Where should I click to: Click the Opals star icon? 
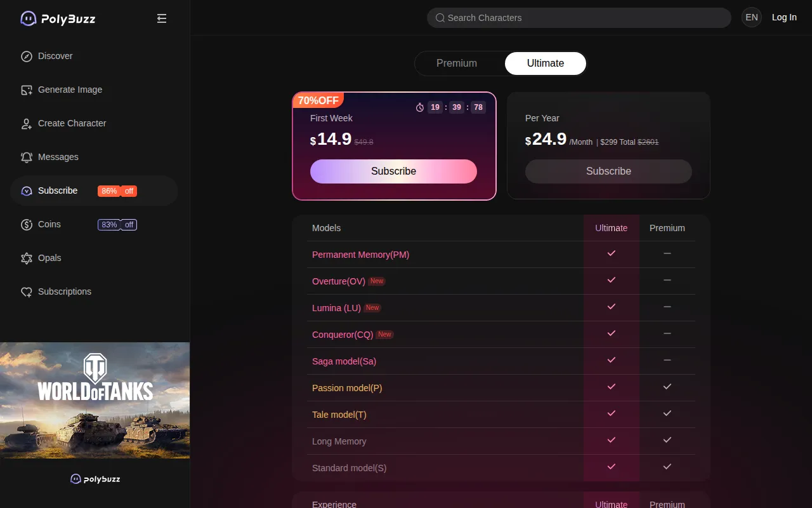(x=27, y=258)
